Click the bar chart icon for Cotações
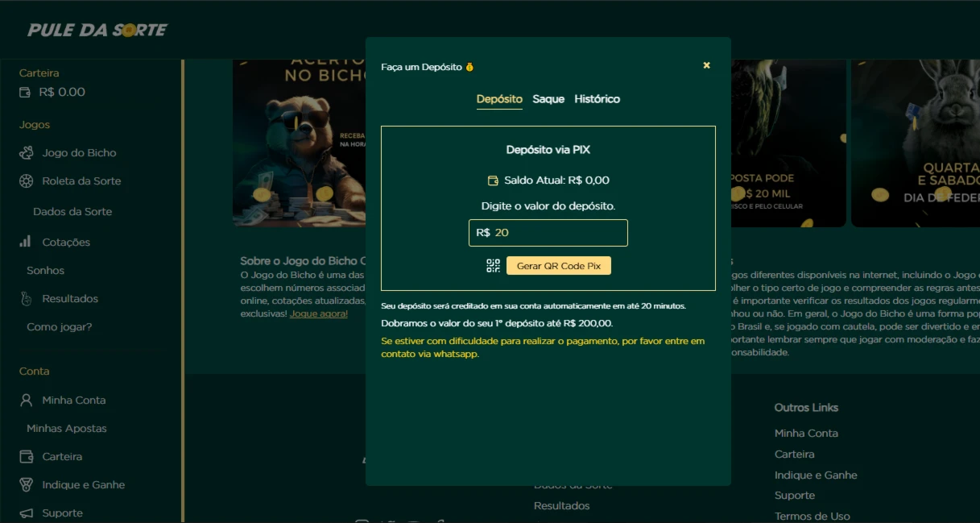980x523 pixels. (26, 242)
